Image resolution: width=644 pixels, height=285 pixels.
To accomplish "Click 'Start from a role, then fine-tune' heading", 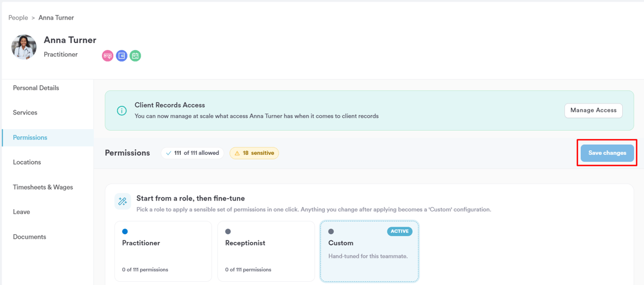I will pos(191,198).
